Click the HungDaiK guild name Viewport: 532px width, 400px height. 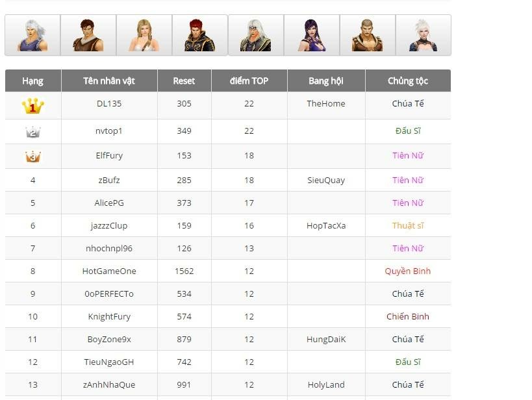326,340
